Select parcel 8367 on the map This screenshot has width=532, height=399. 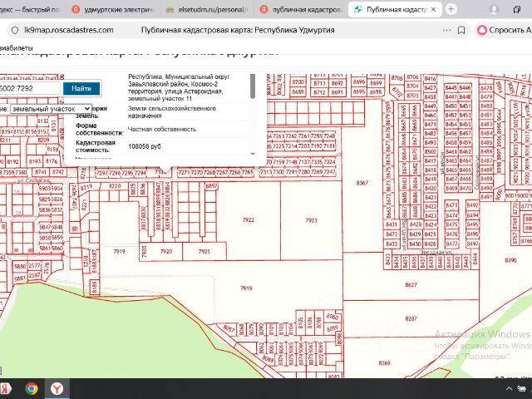coord(362,183)
